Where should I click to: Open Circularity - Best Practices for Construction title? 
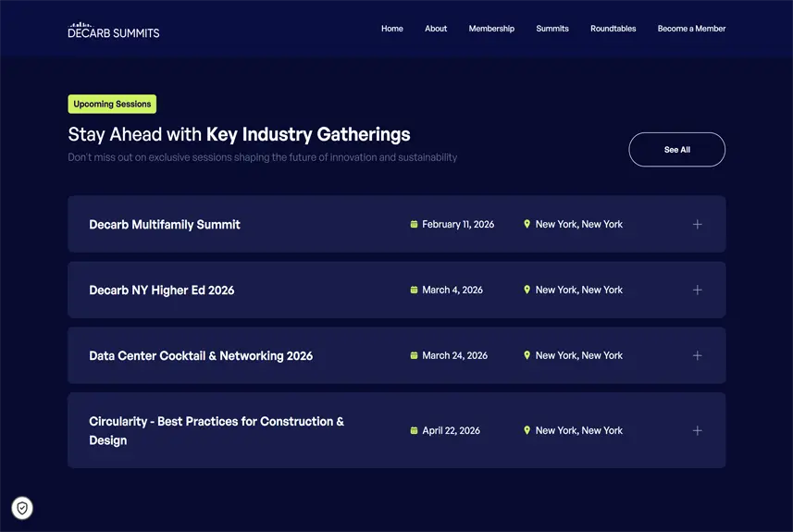[x=217, y=430]
